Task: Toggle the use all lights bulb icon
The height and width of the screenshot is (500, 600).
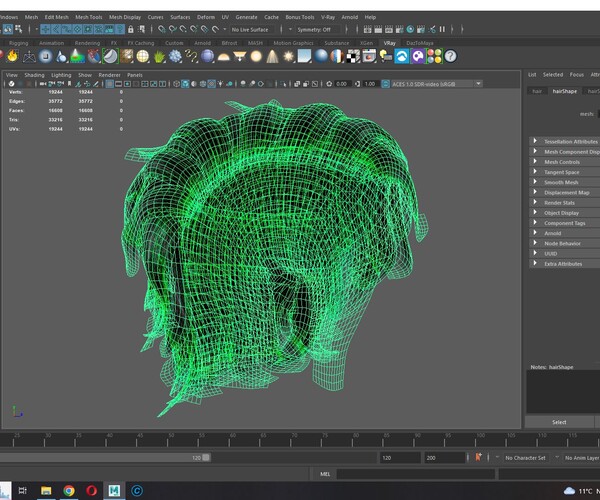Action: pyautogui.click(x=220, y=84)
